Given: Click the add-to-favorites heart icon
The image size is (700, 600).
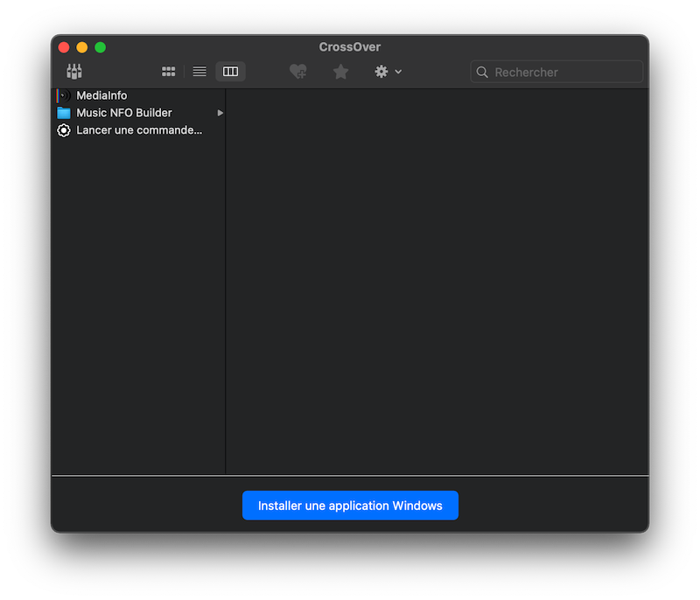Looking at the screenshot, I should point(298,72).
